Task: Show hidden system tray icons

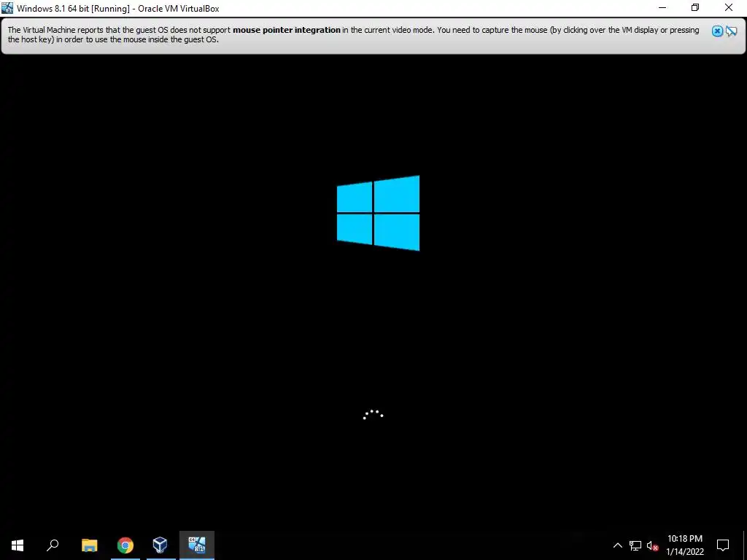Action: [617, 545]
